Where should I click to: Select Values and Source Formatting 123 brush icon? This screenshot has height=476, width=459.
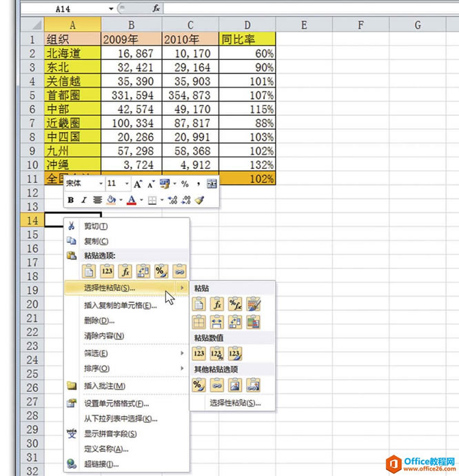pos(235,354)
